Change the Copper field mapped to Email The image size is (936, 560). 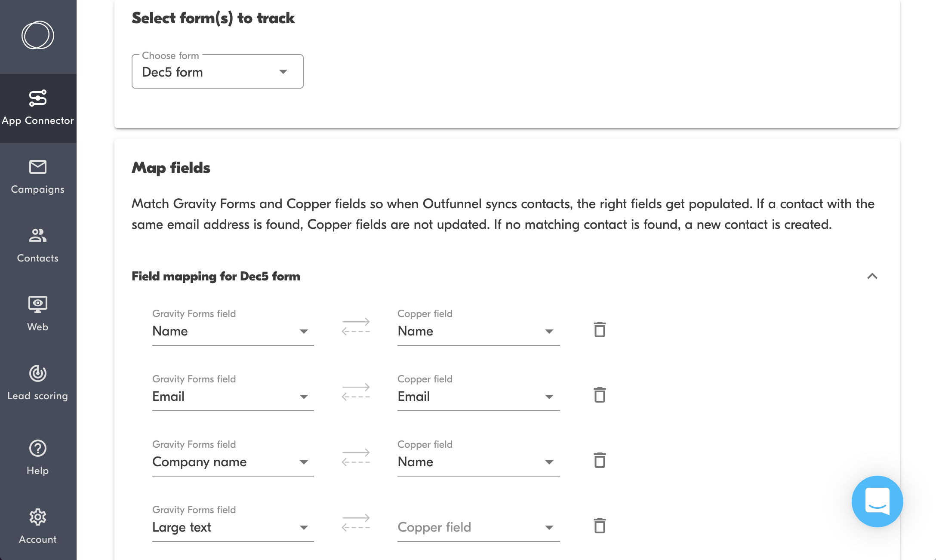click(478, 397)
